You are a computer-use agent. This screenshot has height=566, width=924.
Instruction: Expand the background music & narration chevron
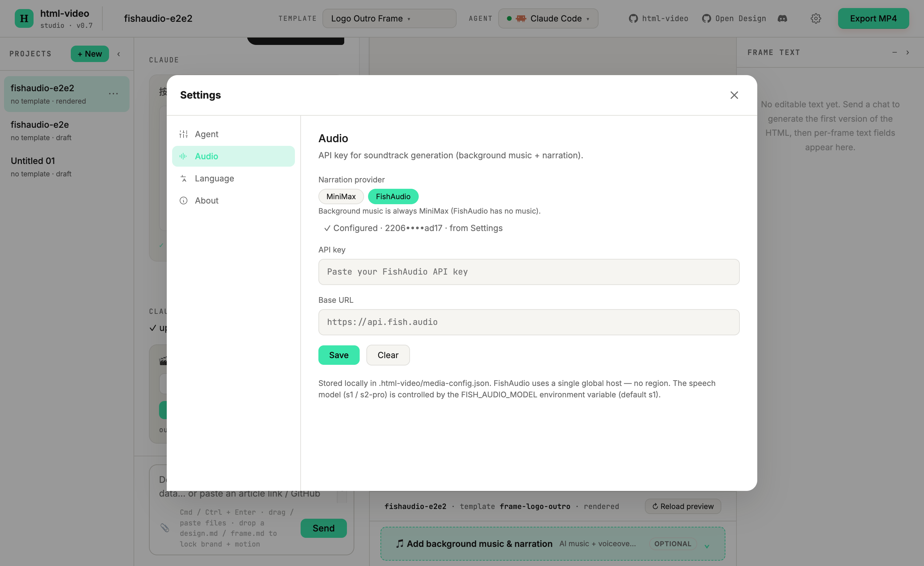pos(707,546)
